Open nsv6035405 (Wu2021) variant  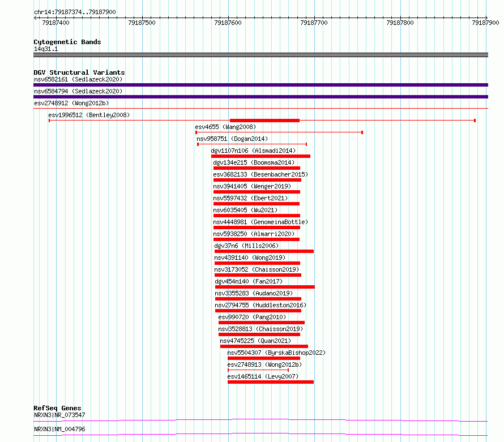(245, 210)
